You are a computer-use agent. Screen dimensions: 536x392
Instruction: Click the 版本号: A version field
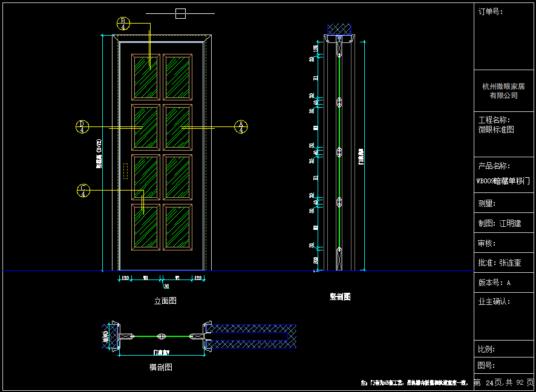click(495, 283)
